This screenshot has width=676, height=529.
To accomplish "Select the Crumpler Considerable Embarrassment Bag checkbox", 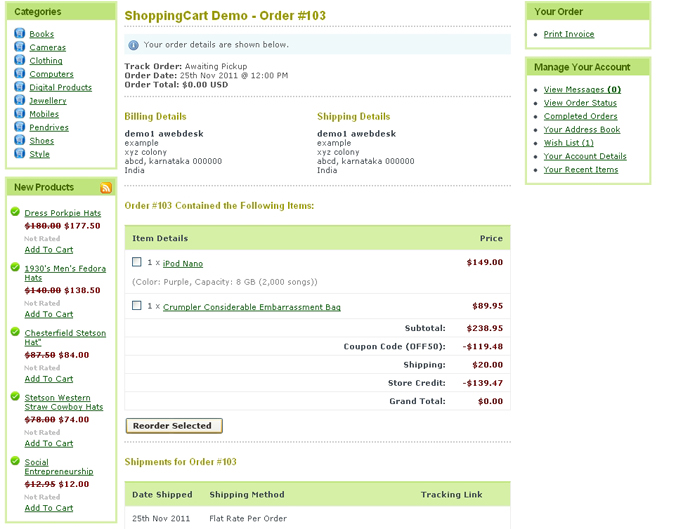I will [137, 306].
